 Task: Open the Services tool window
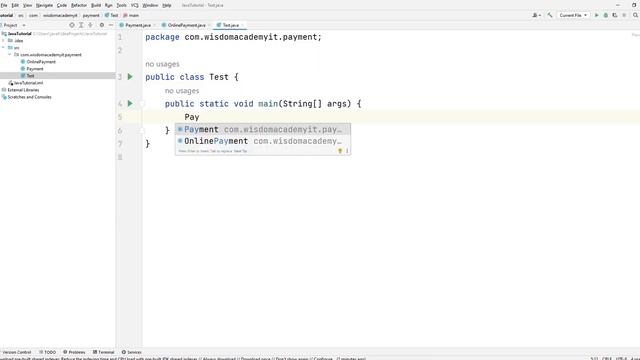131,352
